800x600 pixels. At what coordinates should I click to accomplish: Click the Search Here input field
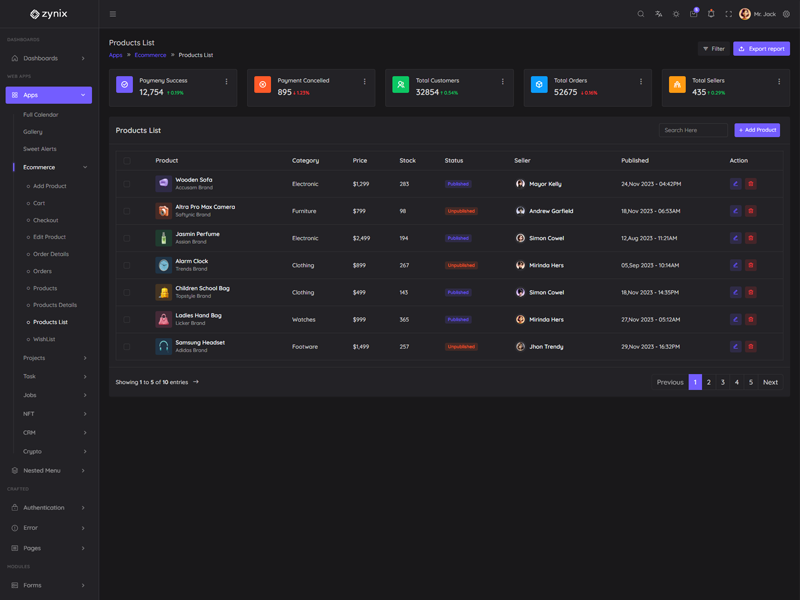pos(693,130)
